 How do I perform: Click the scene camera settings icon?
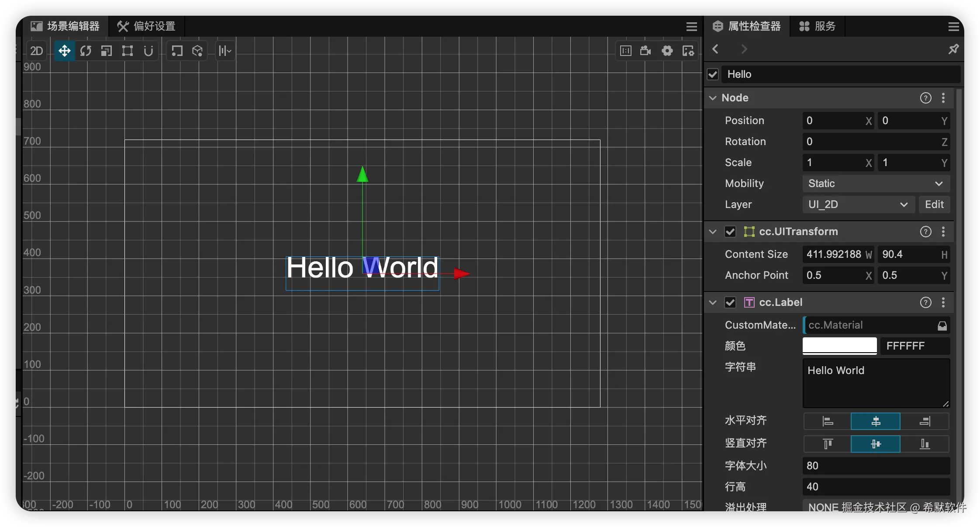click(645, 51)
